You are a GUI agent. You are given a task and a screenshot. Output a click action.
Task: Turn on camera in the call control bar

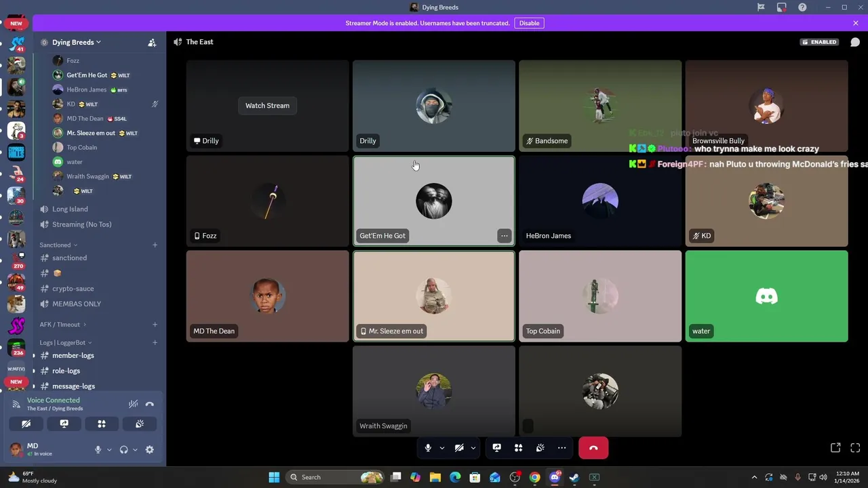(459, 448)
